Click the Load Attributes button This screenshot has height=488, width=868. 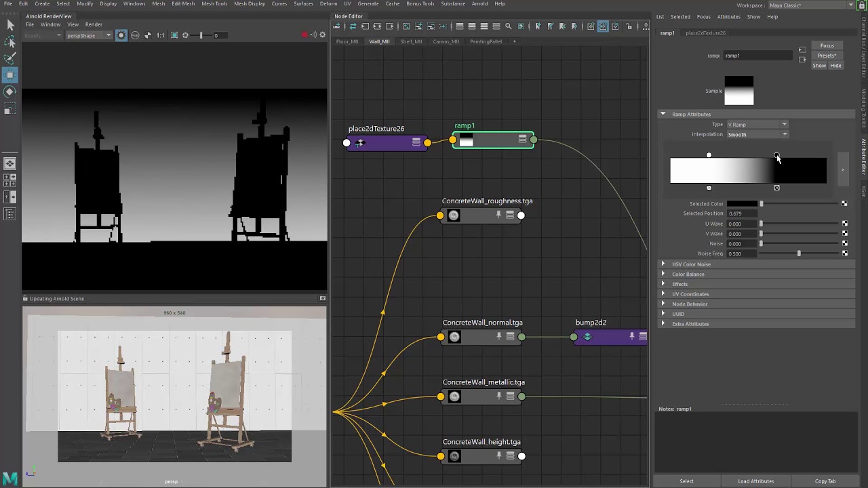[x=756, y=481]
